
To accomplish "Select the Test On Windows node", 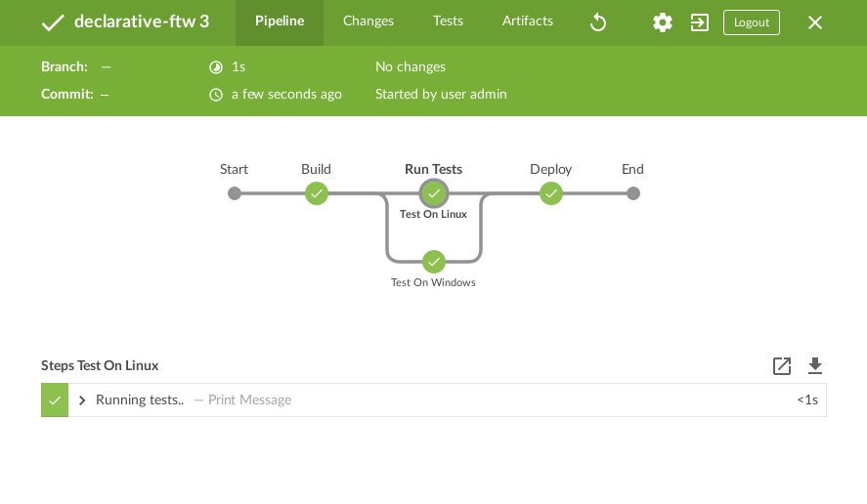I will [x=434, y=262].
